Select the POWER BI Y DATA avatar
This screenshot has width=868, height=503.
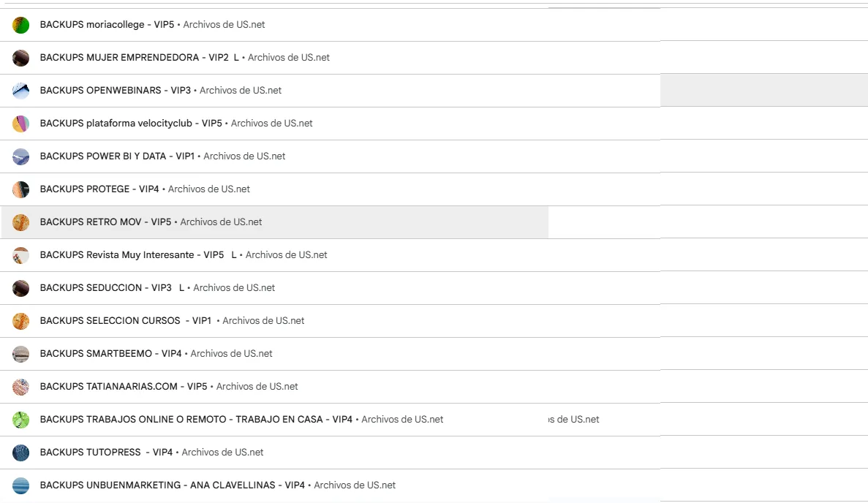[x=21, y=156]
